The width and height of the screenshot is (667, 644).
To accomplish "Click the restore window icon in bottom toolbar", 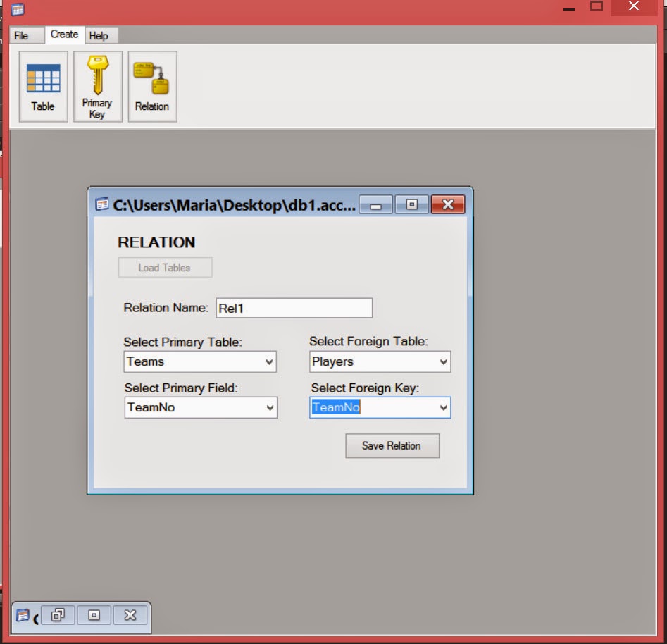I will pos(94,614).
